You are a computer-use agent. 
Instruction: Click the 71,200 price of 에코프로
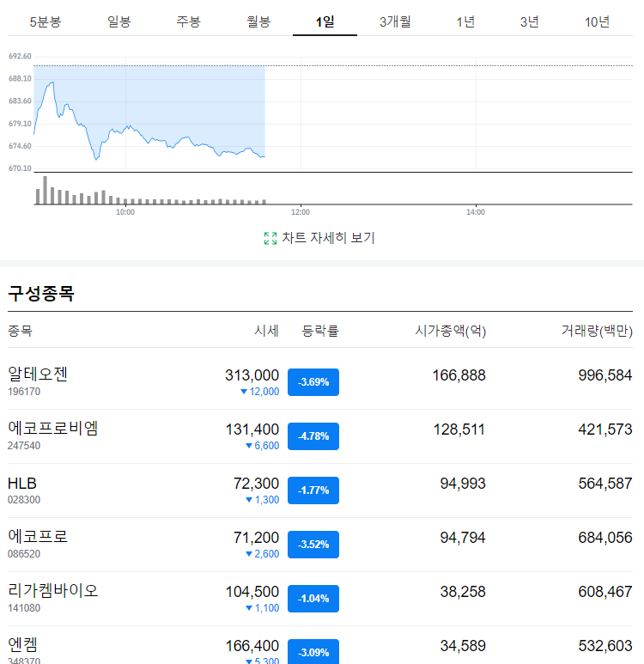[x=256, y=538]
